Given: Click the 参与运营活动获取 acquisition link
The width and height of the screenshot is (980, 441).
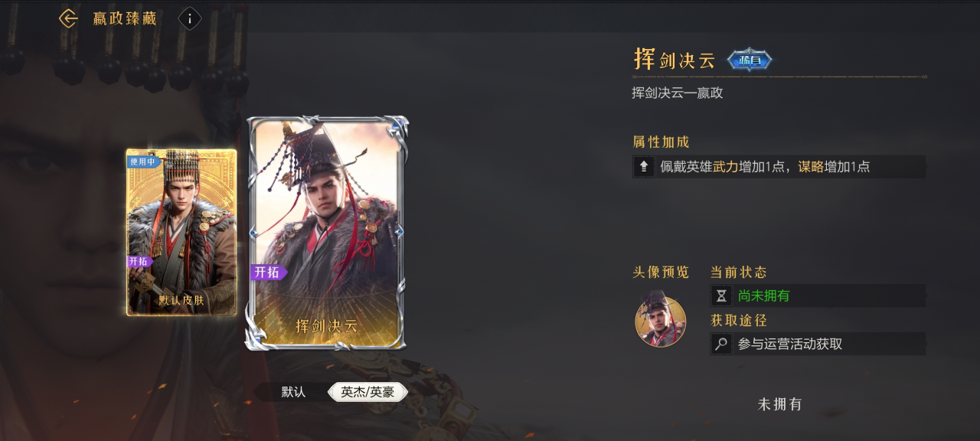Looking at the screenshot, I should (x=790, y=344).
